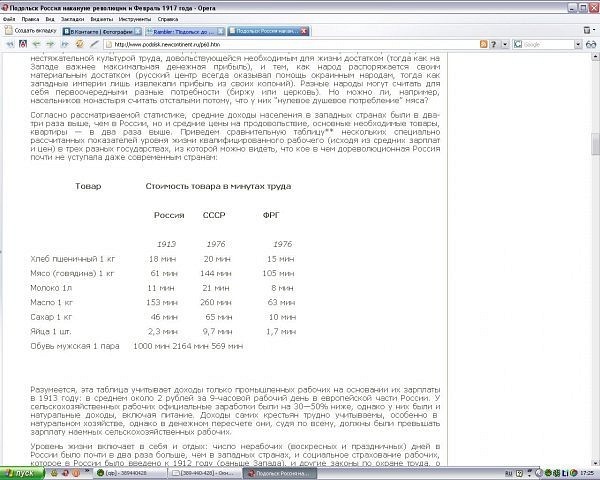This screenshot has height=480, width=600.
Task: Open the Виджеты menu
Action: (102, 19)
